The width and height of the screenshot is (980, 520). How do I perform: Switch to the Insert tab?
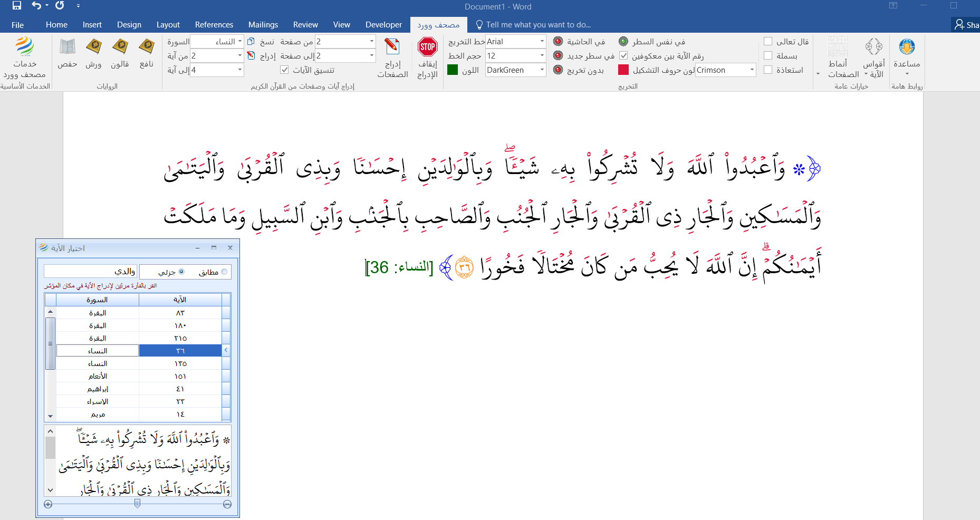pyautogui.click(x=92, y=25)
